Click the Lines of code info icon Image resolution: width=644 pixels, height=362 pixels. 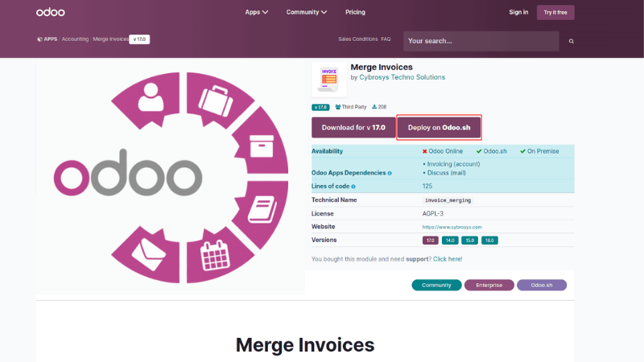pyautogui.click(x=353, y=187)
